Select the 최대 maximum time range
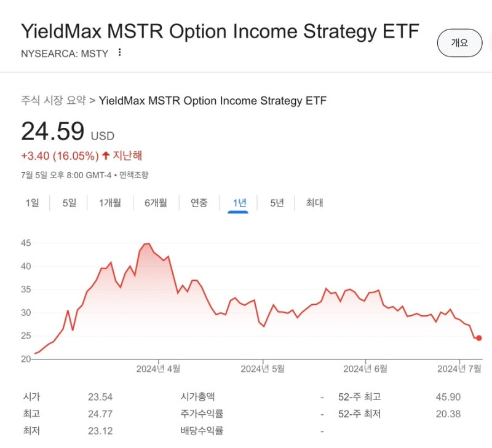Screen dimensions: 492x448 coord(314,202)
